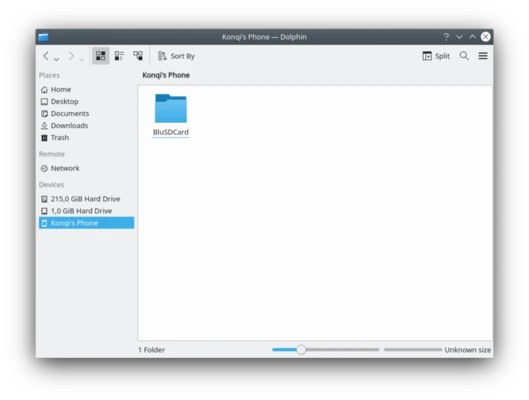Viewport: 529px width, 400px height.
Task: Switch to Compact view mode
Action: (119, 56)
